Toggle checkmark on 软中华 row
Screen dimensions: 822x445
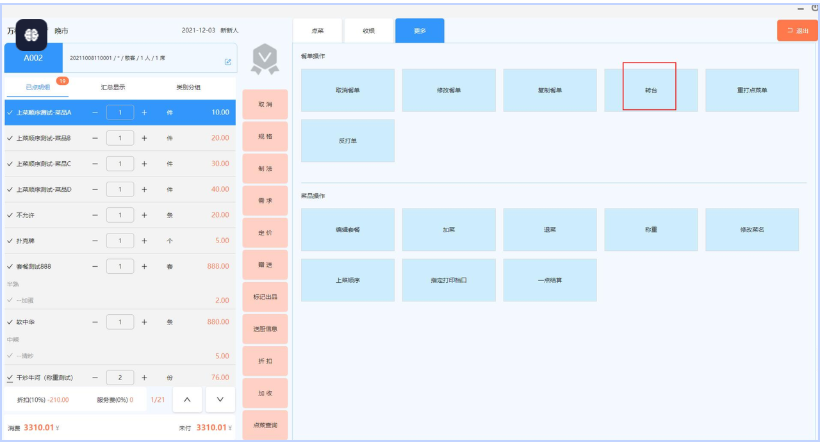point(9,322)
